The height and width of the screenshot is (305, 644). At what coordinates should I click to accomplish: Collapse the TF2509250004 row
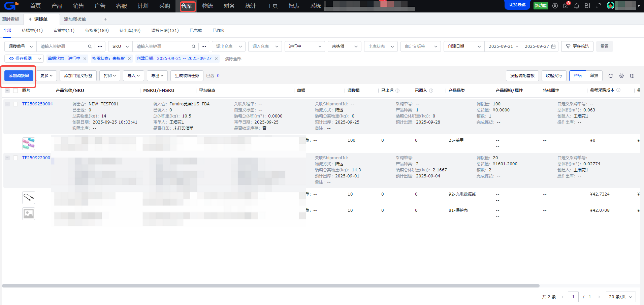(7, 104)
